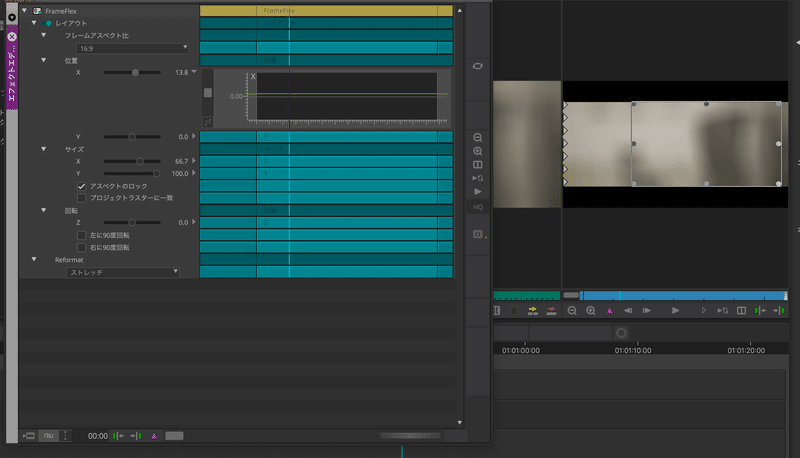Collapse the レイアウト parameter group
Viewport: 800px width, 458px height.
34,23
